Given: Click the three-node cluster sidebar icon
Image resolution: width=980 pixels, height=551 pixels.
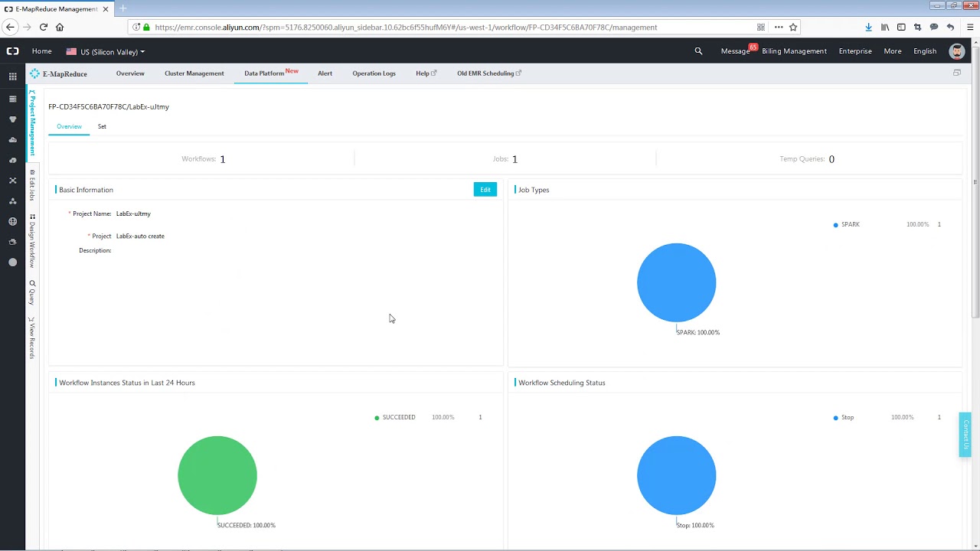Looking at the screenshot, I should tap(12, 201).
